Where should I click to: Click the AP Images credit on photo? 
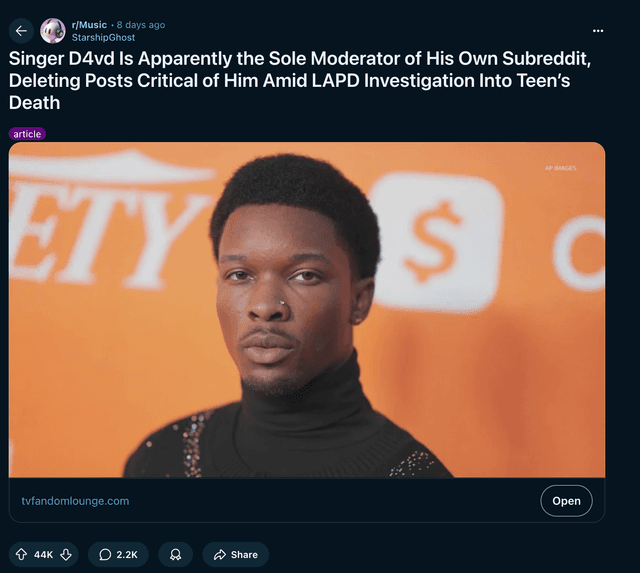(560, 168)
